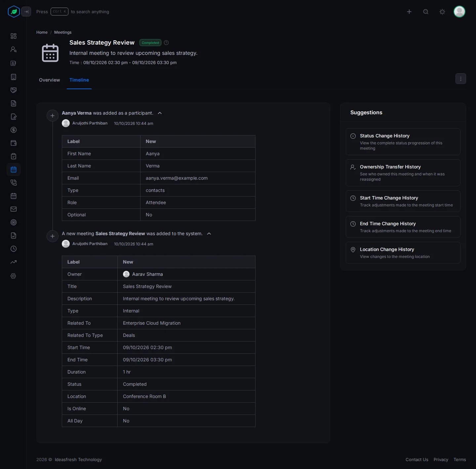The height and width of the screenshot is (469, 476).
Task: Open the dollar coin icon in the sidebar
Action: coord(14,130)
